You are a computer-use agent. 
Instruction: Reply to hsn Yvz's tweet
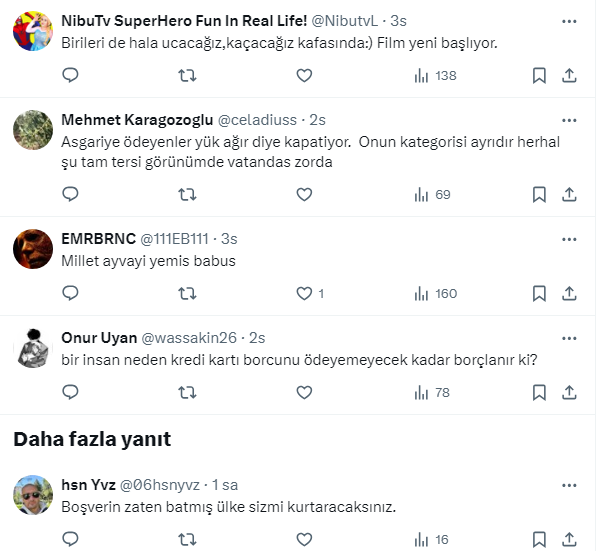pyautogui.click(x=70, y=539)
